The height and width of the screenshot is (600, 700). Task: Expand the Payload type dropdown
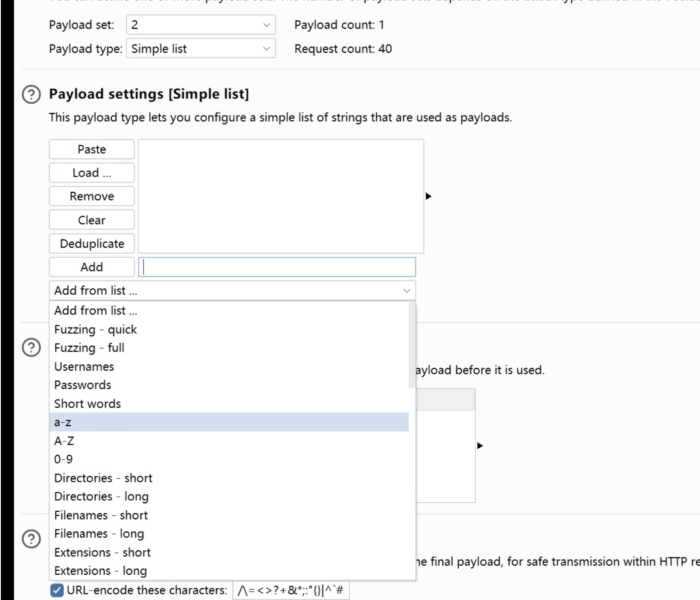point(201,49)
